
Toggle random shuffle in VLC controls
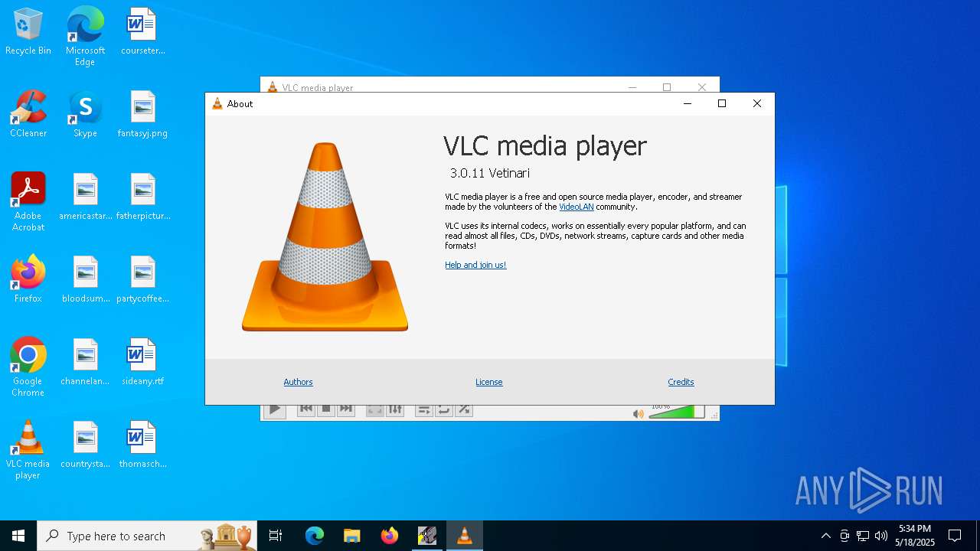tap(464, 409)
